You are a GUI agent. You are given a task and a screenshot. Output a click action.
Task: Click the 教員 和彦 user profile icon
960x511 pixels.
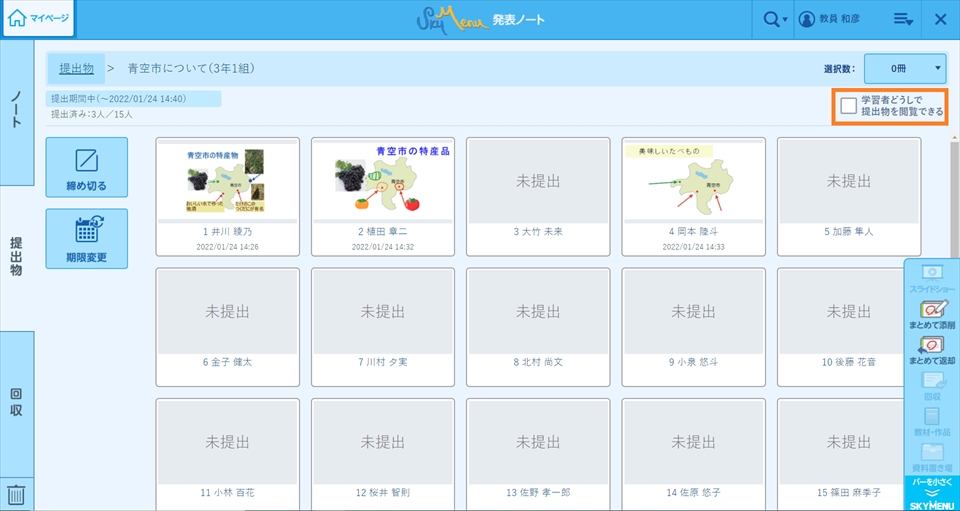(806, 19)
